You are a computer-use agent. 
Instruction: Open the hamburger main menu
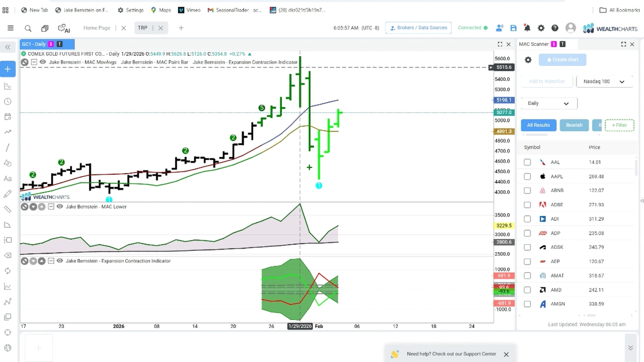(x=11, y=28)
